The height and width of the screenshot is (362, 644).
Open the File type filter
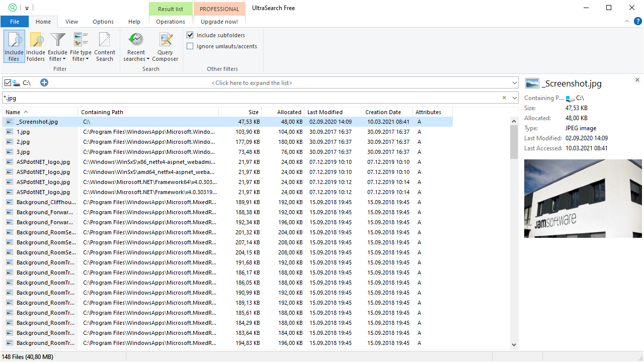coord(80,46)
